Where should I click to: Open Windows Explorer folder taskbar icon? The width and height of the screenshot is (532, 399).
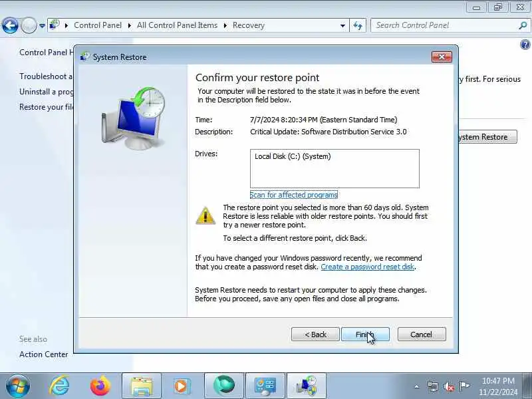point(142,386)
